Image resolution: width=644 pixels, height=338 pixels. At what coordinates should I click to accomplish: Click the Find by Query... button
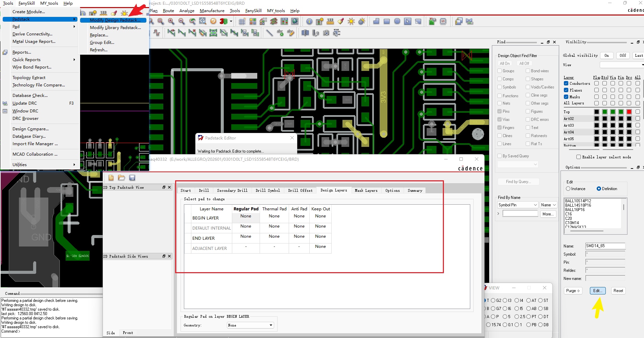pyautogui.click(x=518, y=182)
